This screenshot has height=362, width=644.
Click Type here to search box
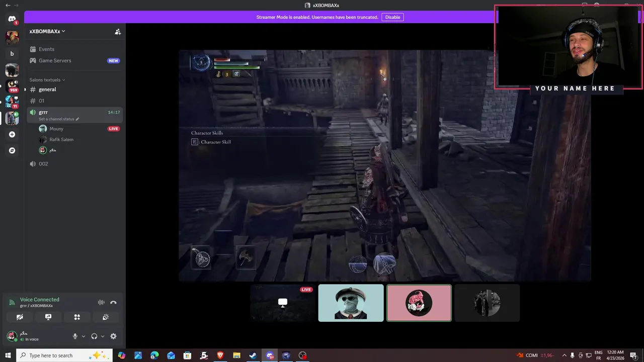(65, 355)
